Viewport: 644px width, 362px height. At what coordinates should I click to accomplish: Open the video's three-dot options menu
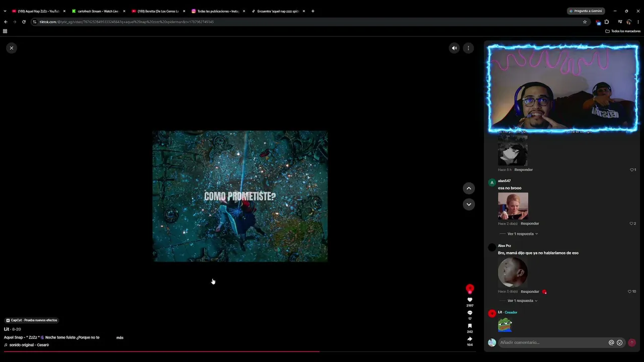click(468, 48)
